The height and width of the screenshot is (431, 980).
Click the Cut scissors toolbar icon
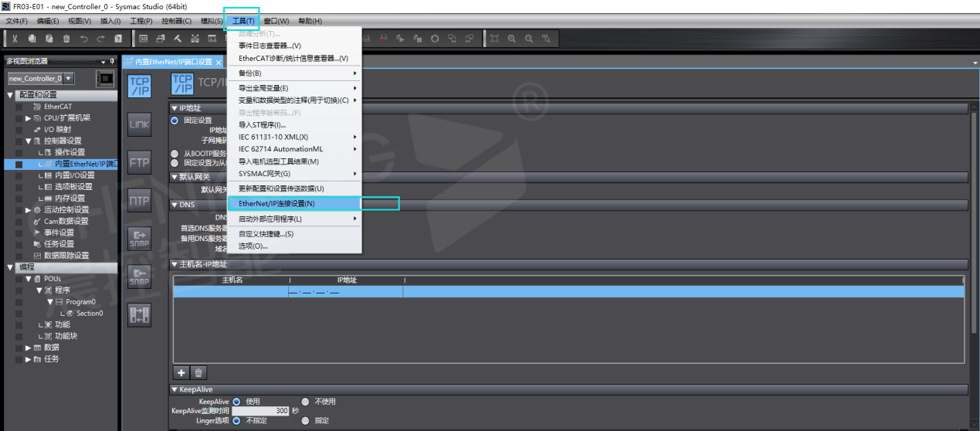pos(15,39)
